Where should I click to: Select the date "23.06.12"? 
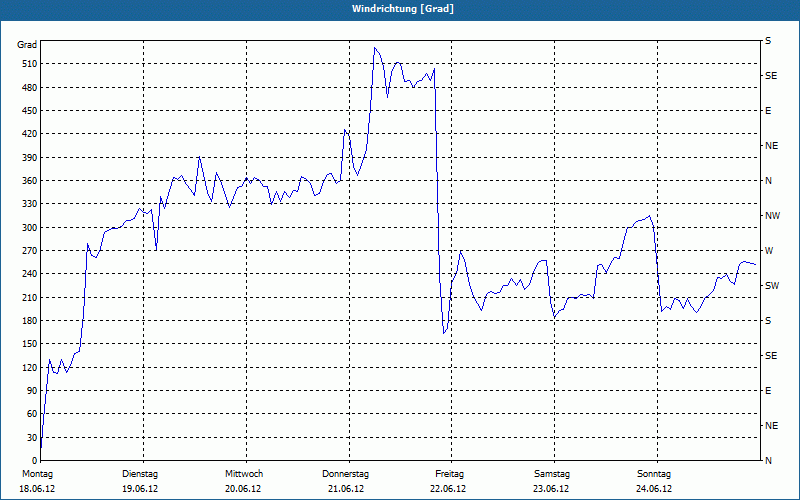click(x=551, y=489)
